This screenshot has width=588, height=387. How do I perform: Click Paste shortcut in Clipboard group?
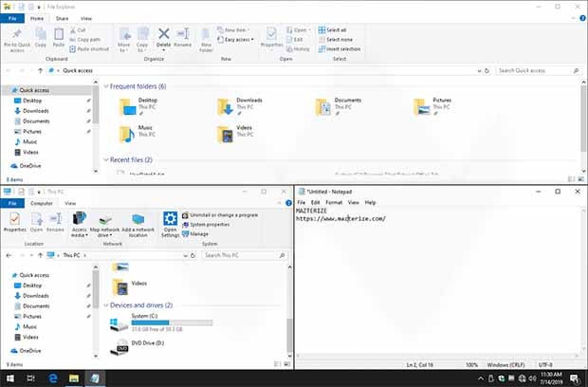pyautogui.click(x=89, y=48)
